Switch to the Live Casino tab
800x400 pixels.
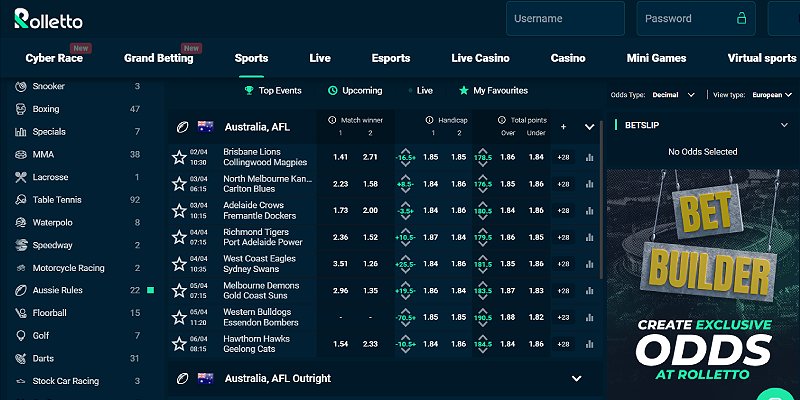(x=480, y=58)
